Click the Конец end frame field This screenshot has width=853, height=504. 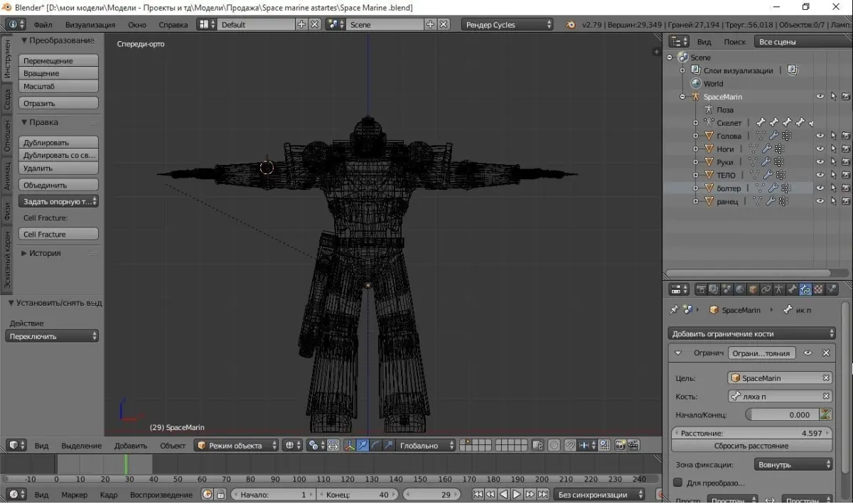pyautogui.click(x=358, y=494)
